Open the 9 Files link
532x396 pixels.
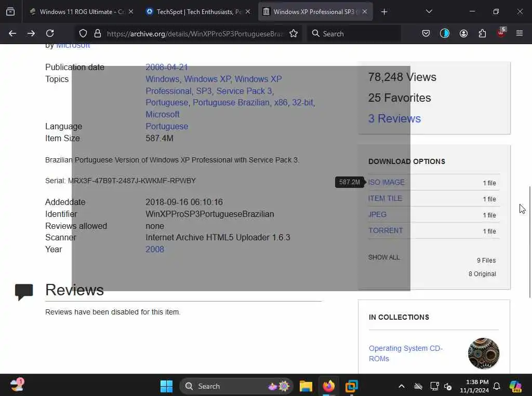[486, 261]
